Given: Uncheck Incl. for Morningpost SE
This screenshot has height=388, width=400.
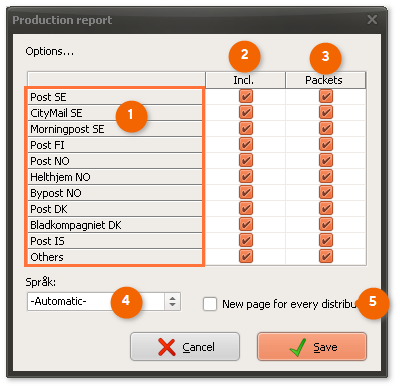Looking at the screenshot, I should [246, 129].
